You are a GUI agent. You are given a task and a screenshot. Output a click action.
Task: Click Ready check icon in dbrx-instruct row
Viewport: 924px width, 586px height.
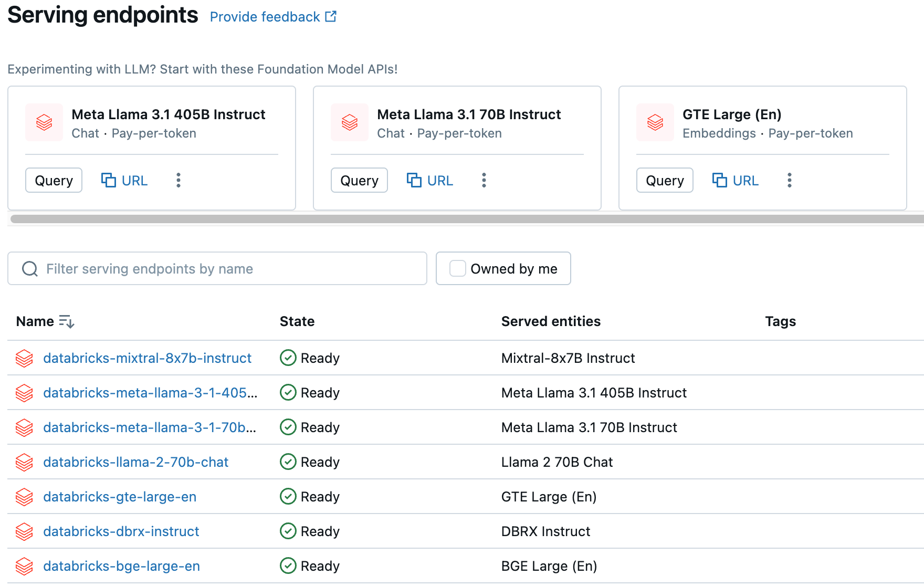click(x=288, y=531)
